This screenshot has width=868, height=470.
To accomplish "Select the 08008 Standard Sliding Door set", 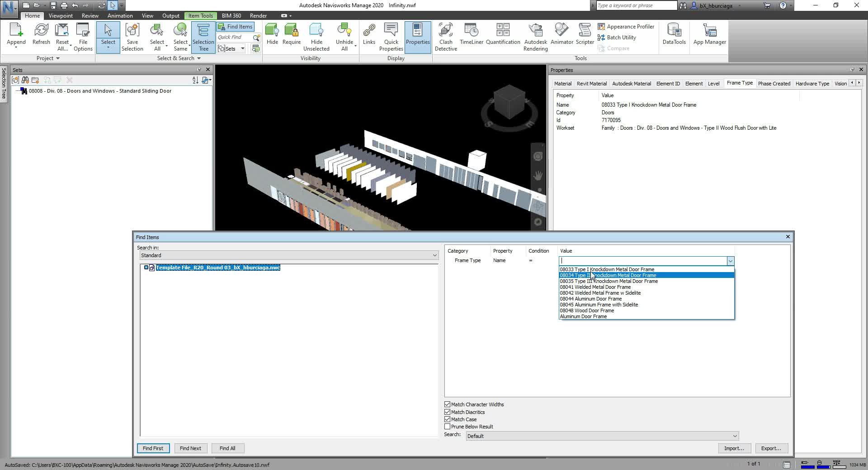I will coord(100,91).
